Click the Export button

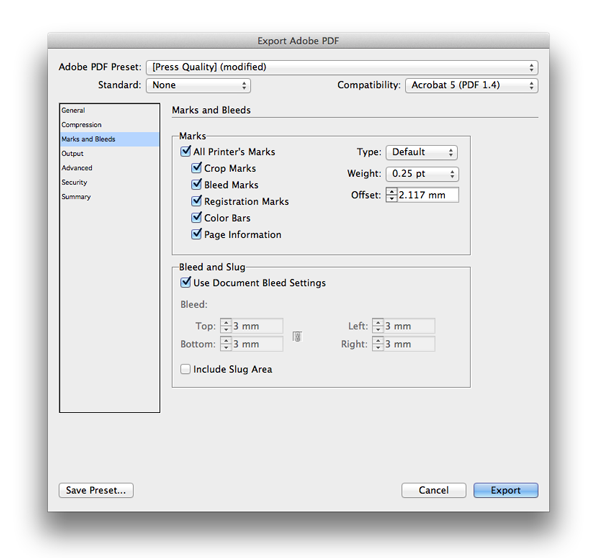[x=505, y=490]
